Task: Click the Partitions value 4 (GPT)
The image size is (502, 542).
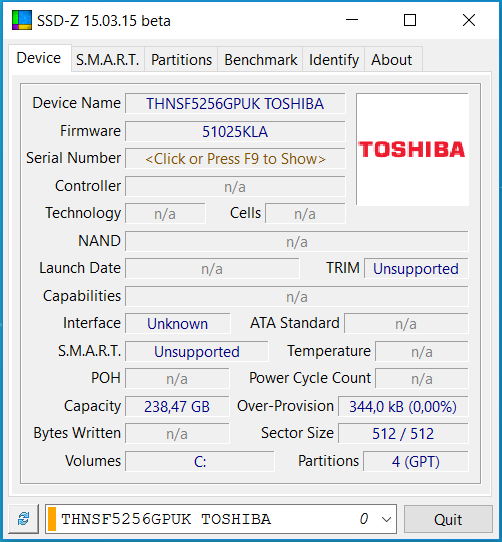Action: [416, 461]
